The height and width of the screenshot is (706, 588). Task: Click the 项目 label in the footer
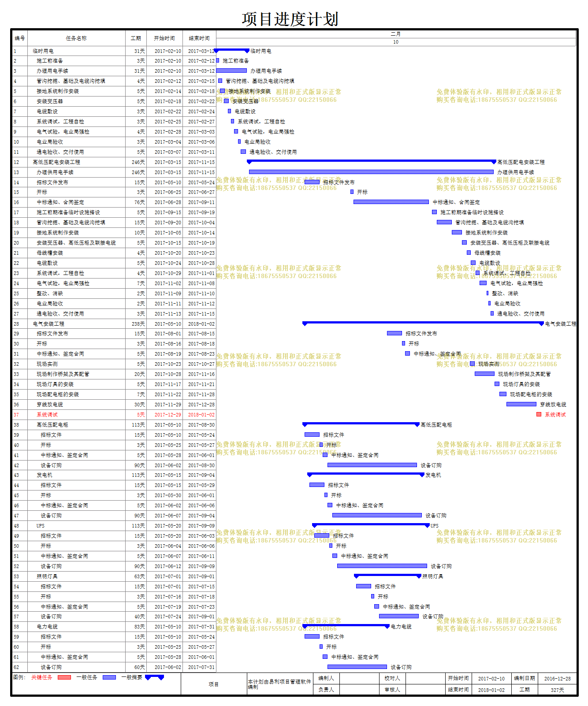(214, 684)
